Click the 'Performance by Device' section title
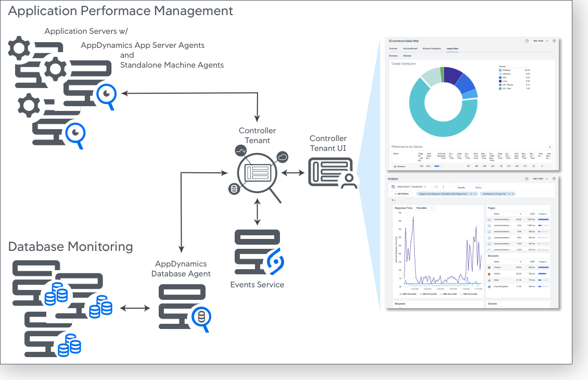This screenshot has width=588, height=380. (x=407, y=147)
